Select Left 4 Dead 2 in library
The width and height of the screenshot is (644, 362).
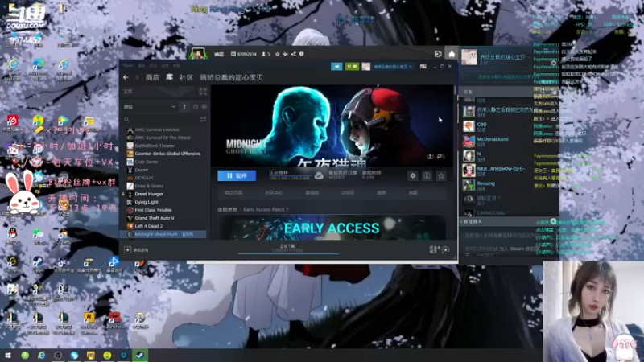pos(149,226)
